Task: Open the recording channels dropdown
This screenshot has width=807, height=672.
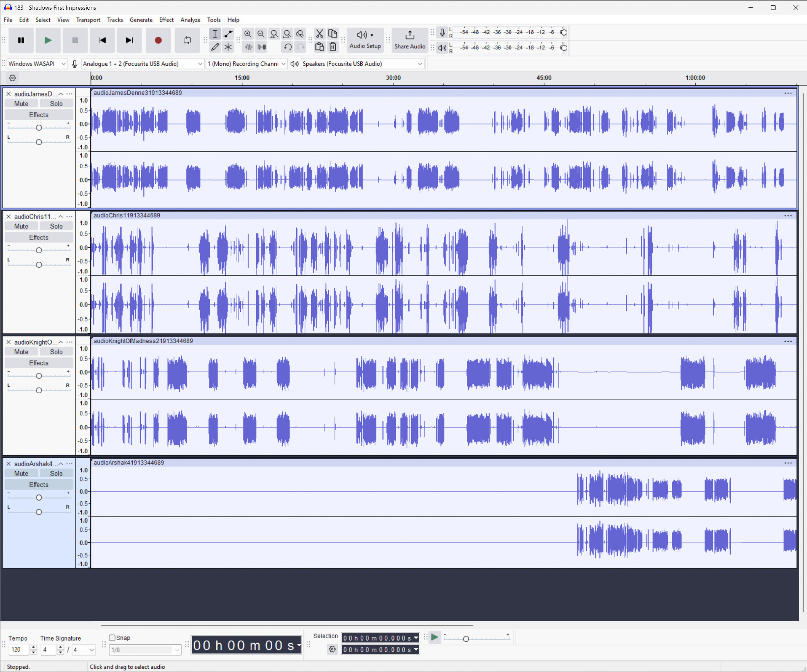Action: [247, 64]
